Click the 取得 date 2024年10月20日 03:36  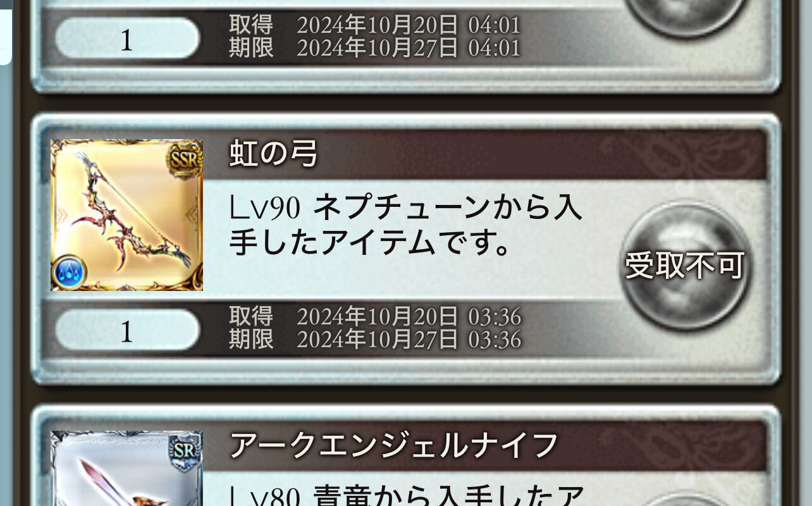point(375,316)
